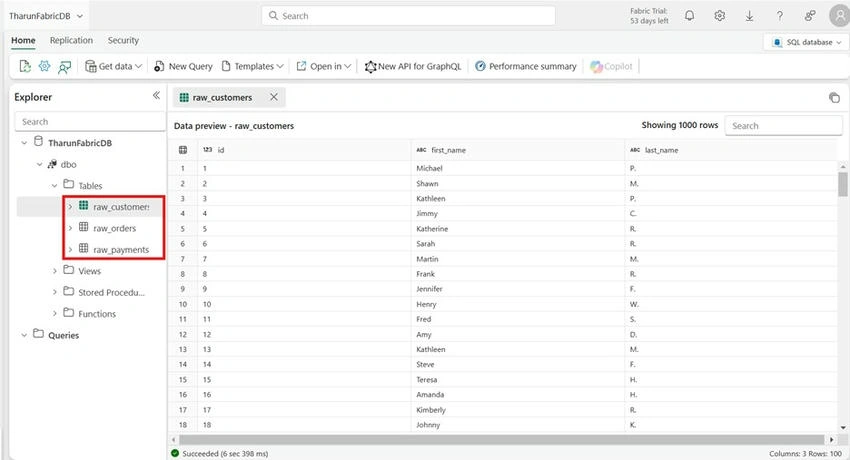Open the Templates dropdown
This screenshot has height=460, width=850.
pyautogui.click(x=253, y=66)
